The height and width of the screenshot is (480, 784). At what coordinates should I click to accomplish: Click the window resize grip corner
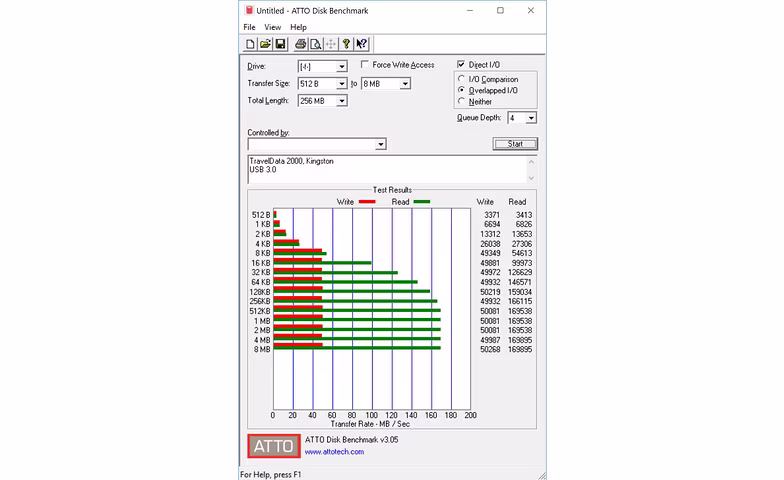542,476
